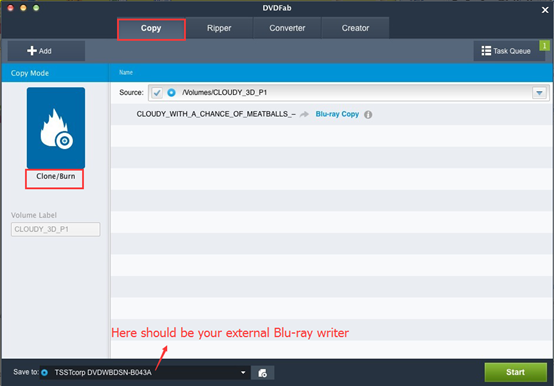Click the Copy Mode header
The image size is (554, 386).
[x=30, y=73]
